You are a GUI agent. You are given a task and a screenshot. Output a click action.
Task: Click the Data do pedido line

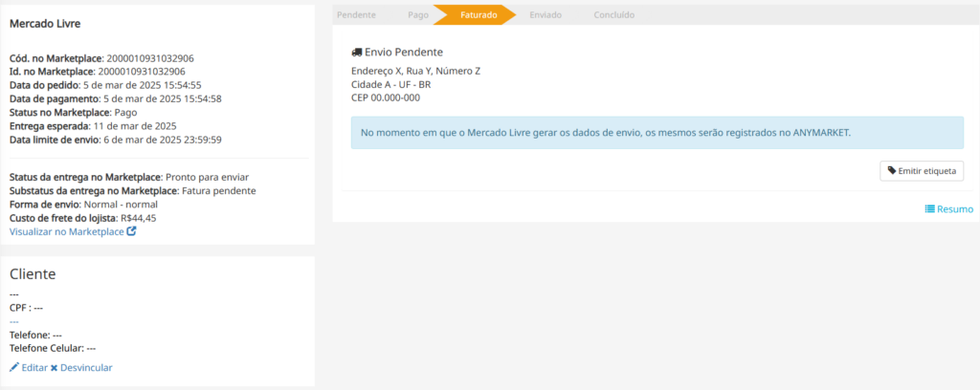(105, 85)
